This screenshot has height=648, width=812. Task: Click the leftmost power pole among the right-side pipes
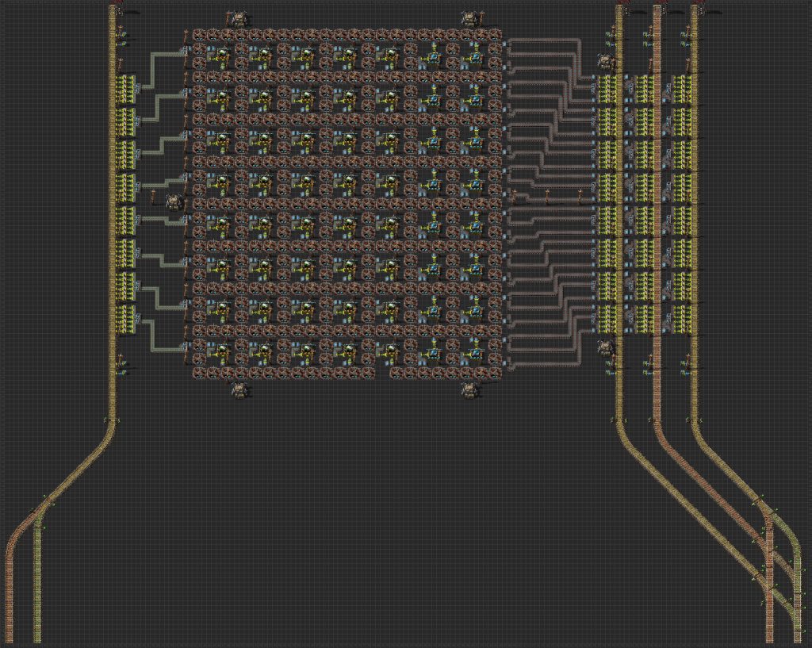(514, 196)
